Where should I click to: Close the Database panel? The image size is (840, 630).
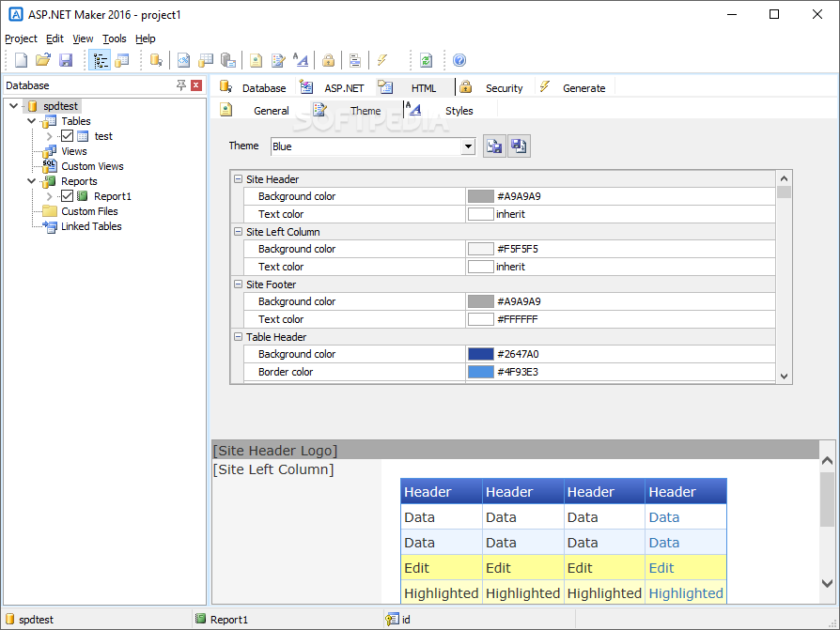[196, 85]
